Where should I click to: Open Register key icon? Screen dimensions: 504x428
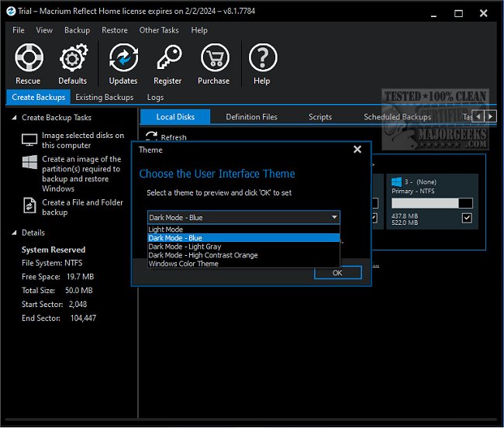pyautogui.click(x=167, y=58)
